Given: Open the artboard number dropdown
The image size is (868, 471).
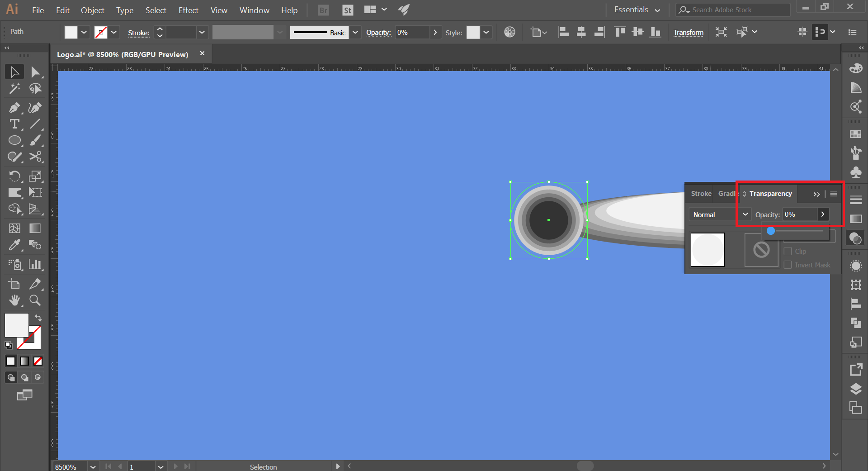Looking at the screenshot, I should [x=160, y=467].
